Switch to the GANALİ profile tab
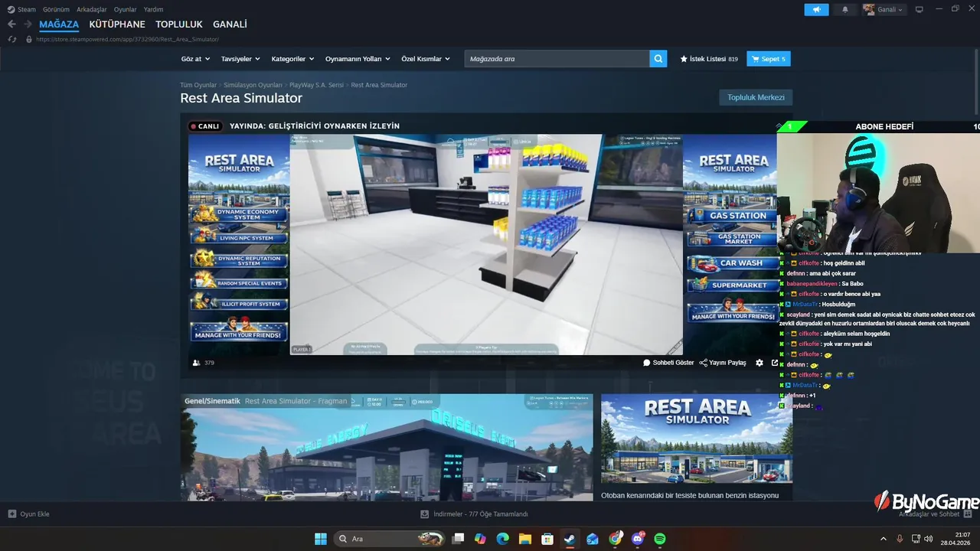The width and height of the screenshot is (980, 551). point(230,24)
